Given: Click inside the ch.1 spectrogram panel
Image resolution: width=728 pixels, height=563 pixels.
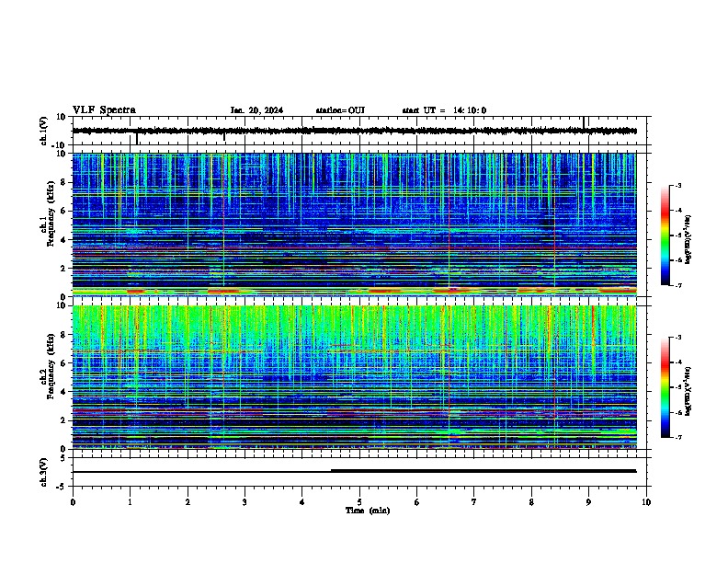Looking at the screenshot, I should coord(354,224).
